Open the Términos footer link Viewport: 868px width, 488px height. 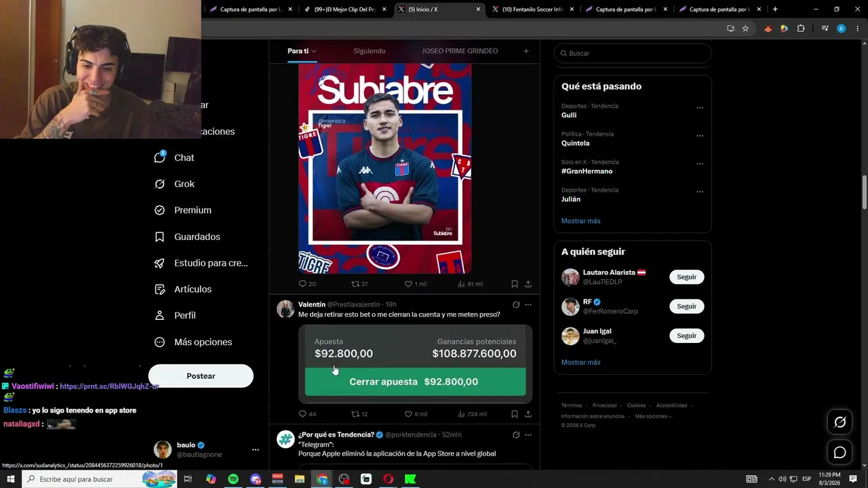571,405
